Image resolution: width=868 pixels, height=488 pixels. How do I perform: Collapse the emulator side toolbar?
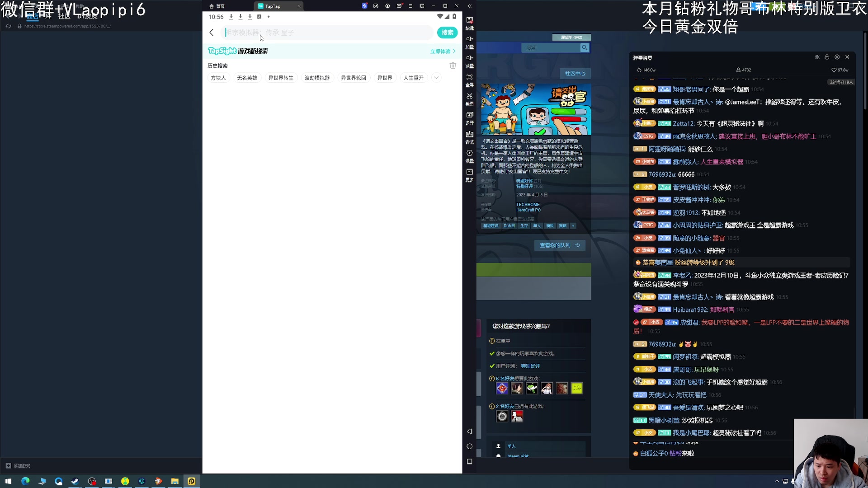[x=470, y=6]
